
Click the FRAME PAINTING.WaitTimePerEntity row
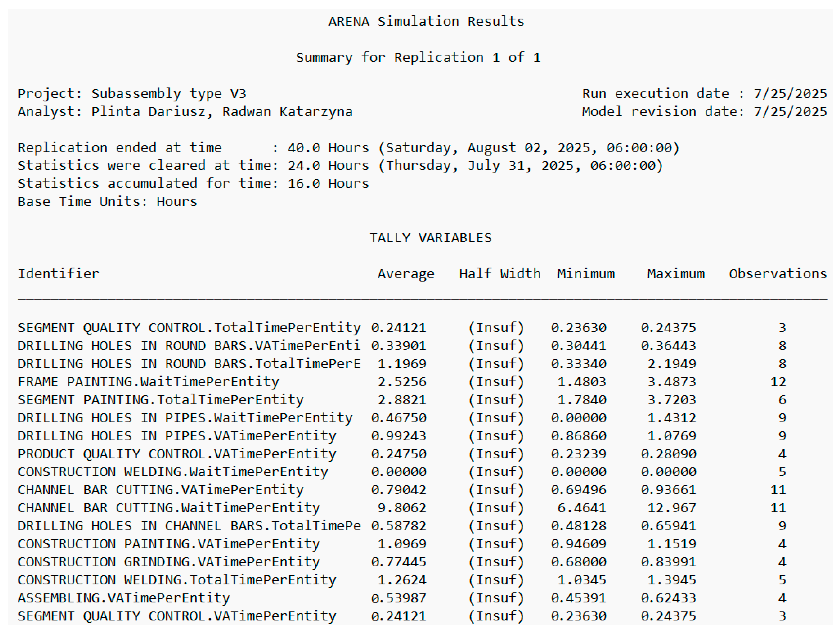148,382
